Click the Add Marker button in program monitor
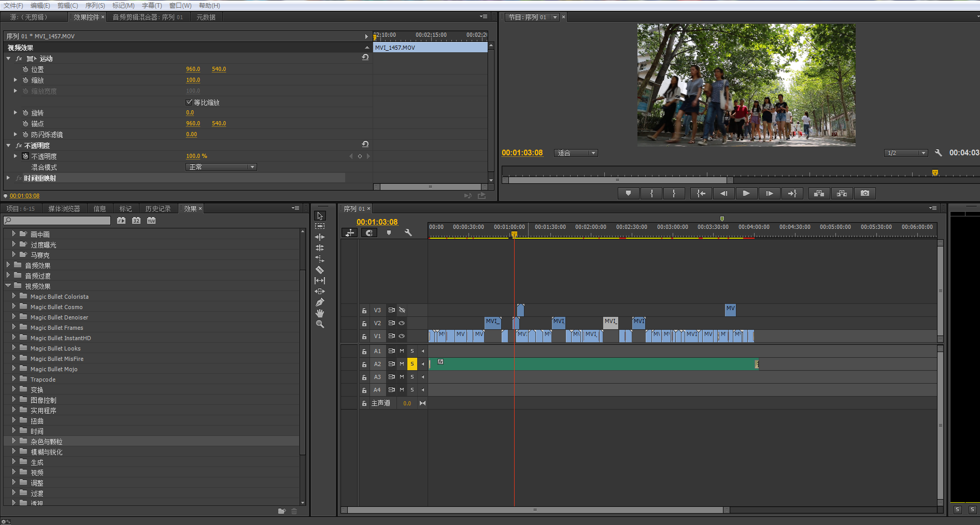 coord(629,193)
